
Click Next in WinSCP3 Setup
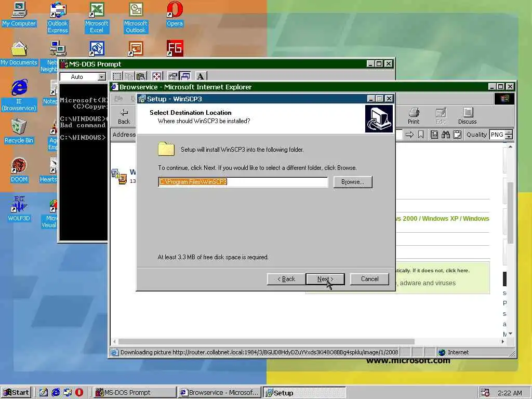coord(325,279)
